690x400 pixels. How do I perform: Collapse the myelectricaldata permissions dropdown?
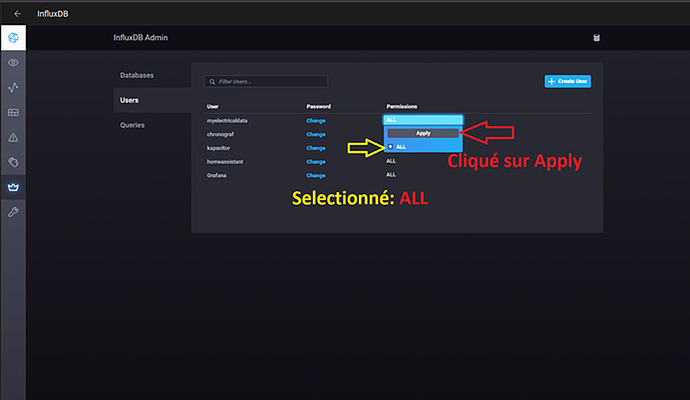(423, 120)
